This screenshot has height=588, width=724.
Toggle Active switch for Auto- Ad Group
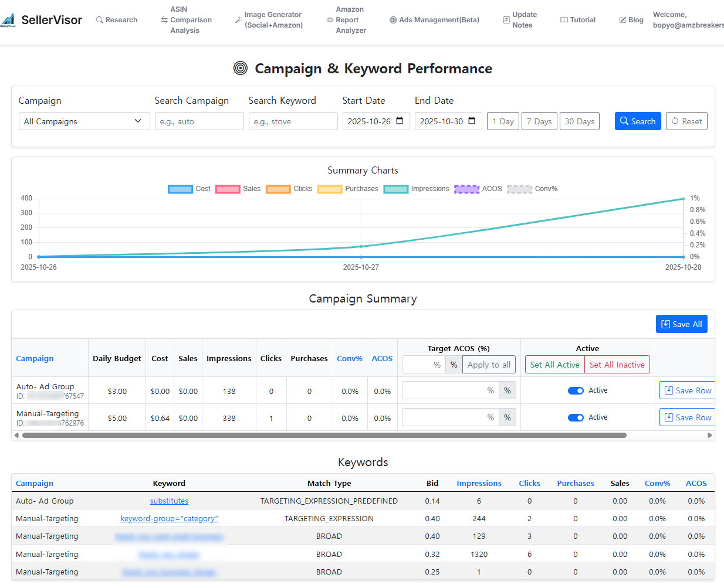(x=576, y=391)
